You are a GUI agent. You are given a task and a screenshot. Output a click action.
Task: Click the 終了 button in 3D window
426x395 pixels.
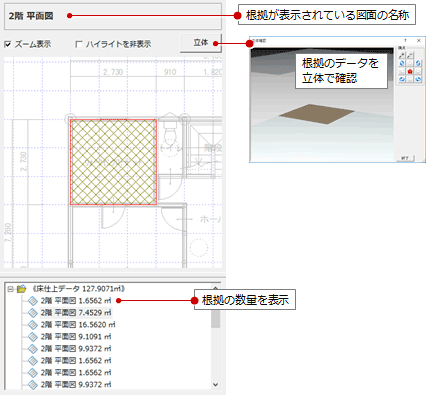coord(405,158)
